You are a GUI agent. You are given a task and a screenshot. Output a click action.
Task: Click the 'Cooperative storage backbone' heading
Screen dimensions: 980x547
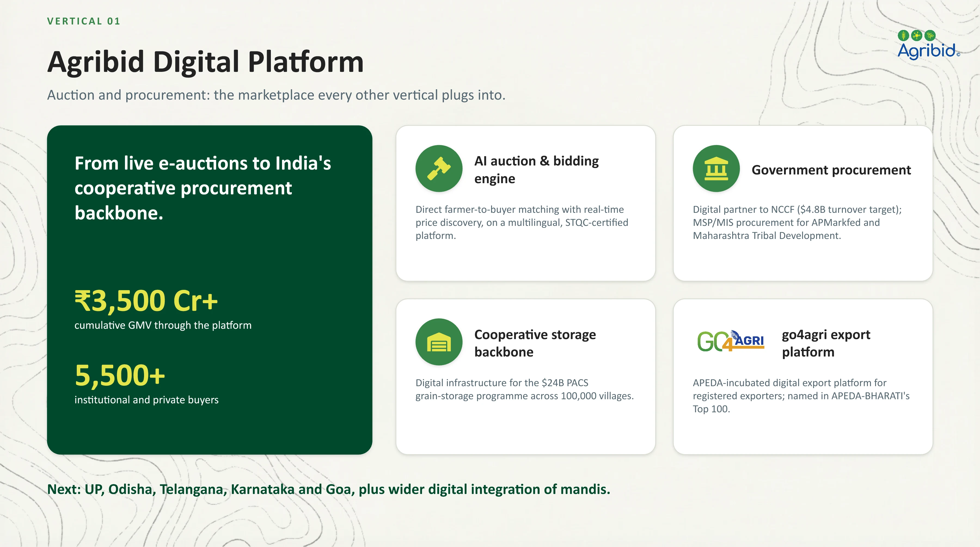click(535, 343)
